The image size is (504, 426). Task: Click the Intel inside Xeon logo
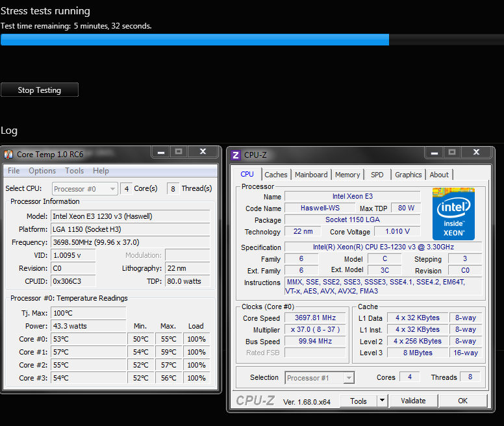(x=453, y=214)
